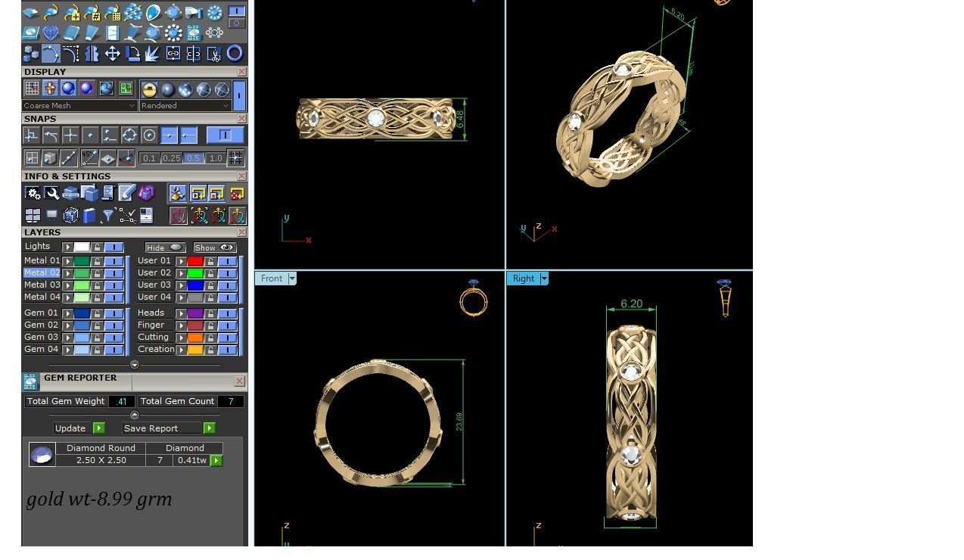Open the Right viewport dropdown arrow
964x560 pixels.
coord(544,278)
